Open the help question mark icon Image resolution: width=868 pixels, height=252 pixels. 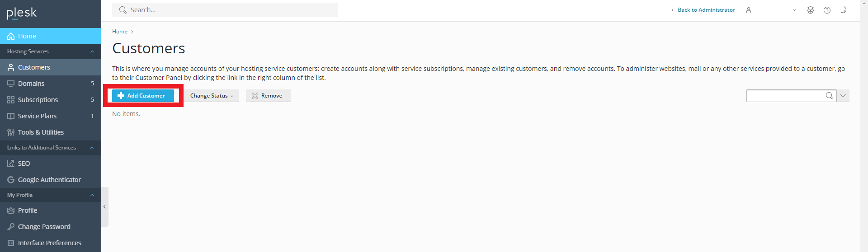pyautogui.click(x=827, y=10)
